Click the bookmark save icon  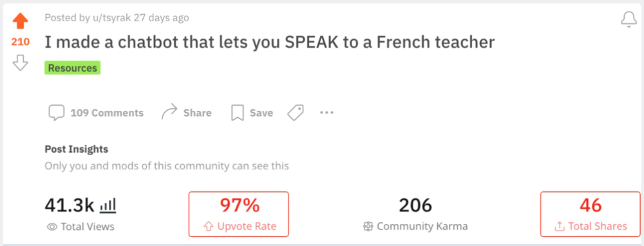238,113
